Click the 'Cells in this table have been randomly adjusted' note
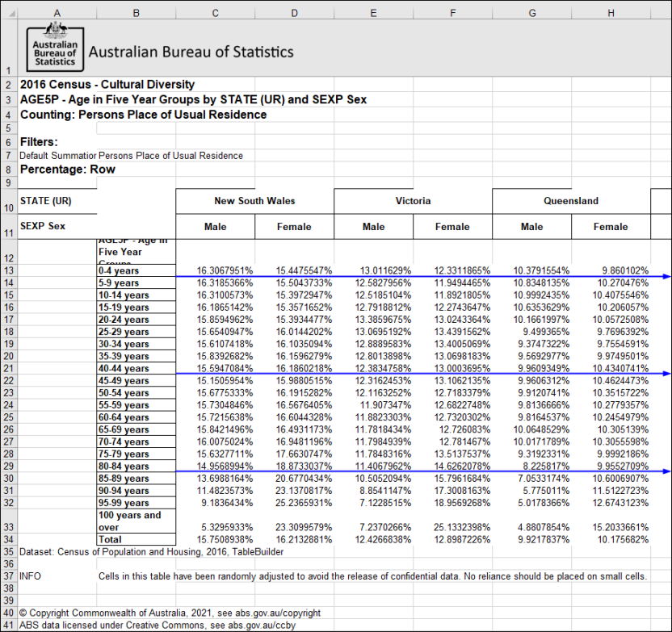This screenshot has width=672, height=632. click(x=372, y=576)
